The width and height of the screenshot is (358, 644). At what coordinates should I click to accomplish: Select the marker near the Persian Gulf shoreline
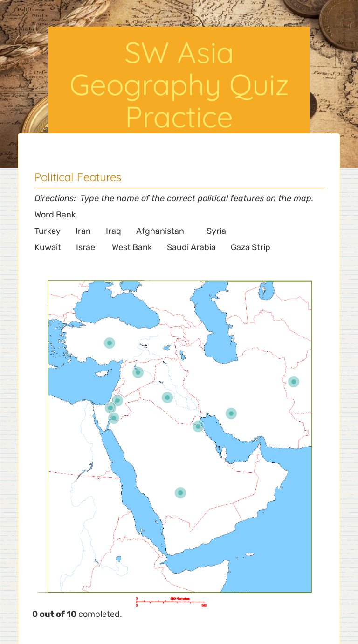click(231, 413)
